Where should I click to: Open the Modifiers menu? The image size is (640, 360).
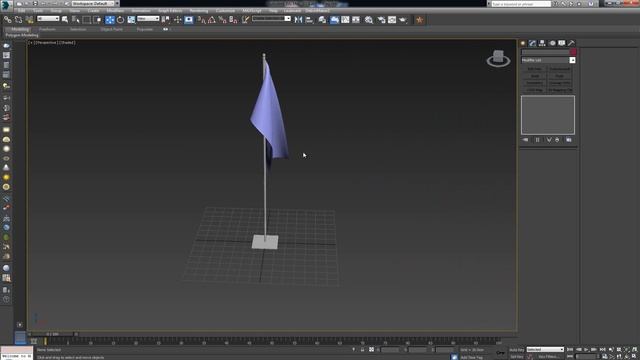pos(115,11)
